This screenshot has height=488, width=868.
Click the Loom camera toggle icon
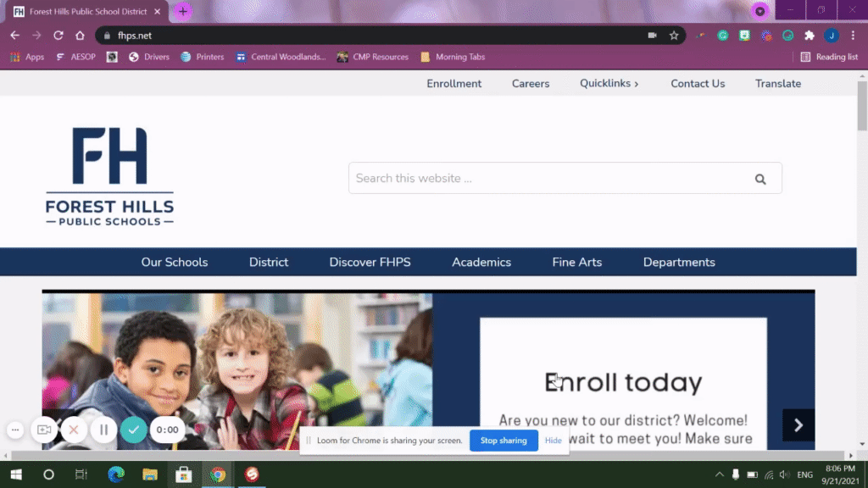(44, 430)
